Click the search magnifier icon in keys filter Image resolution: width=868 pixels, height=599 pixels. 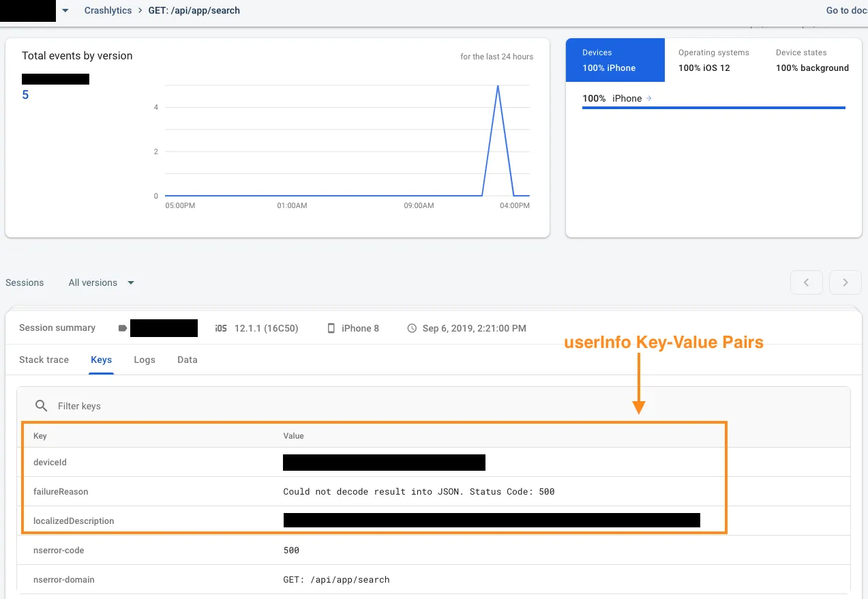[42, 406]
